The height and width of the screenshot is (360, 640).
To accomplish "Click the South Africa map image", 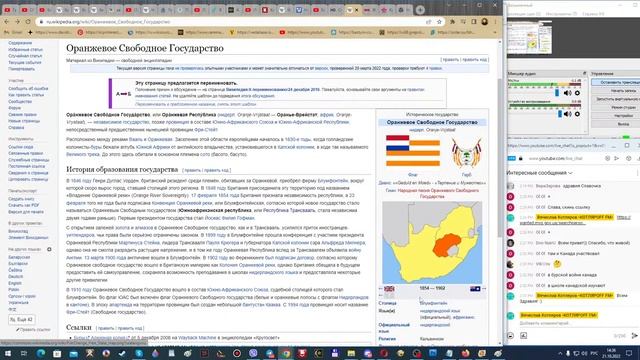I will (x=432, y=242).
